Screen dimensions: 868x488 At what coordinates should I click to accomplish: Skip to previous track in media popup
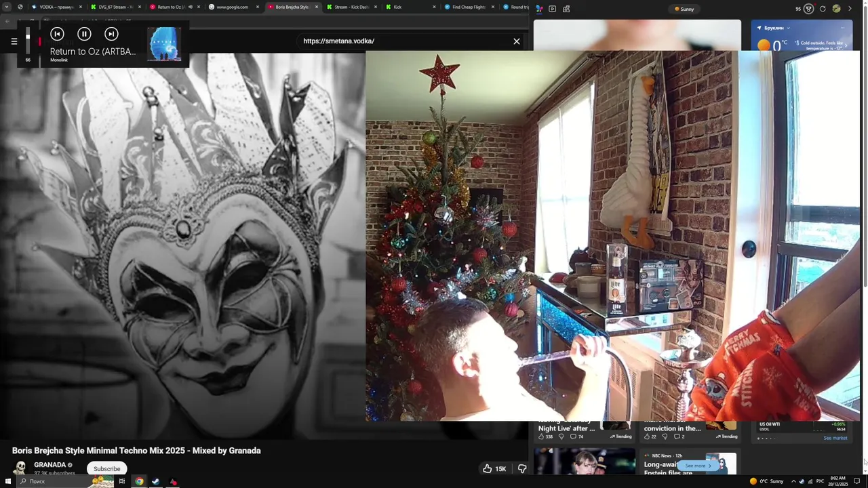(57, 34)
